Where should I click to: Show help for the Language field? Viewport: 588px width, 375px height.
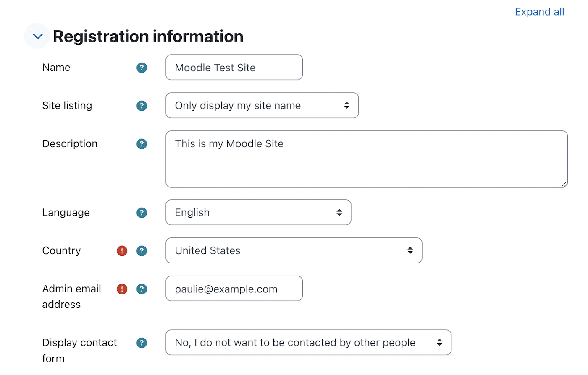142,213
